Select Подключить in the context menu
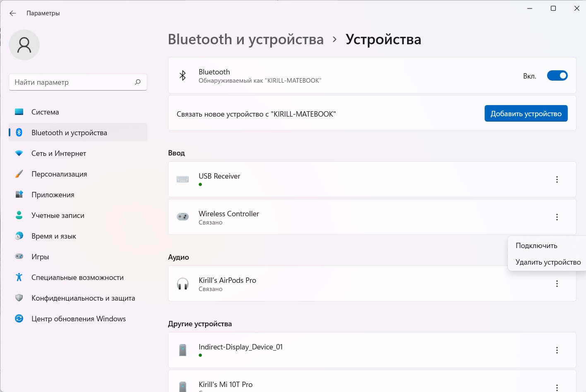This screenshot has width=586, height=392. click(537, 245)
